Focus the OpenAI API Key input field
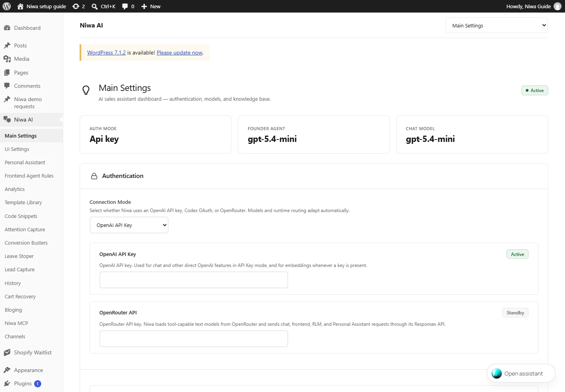565x392 pixels. point(194,280)
